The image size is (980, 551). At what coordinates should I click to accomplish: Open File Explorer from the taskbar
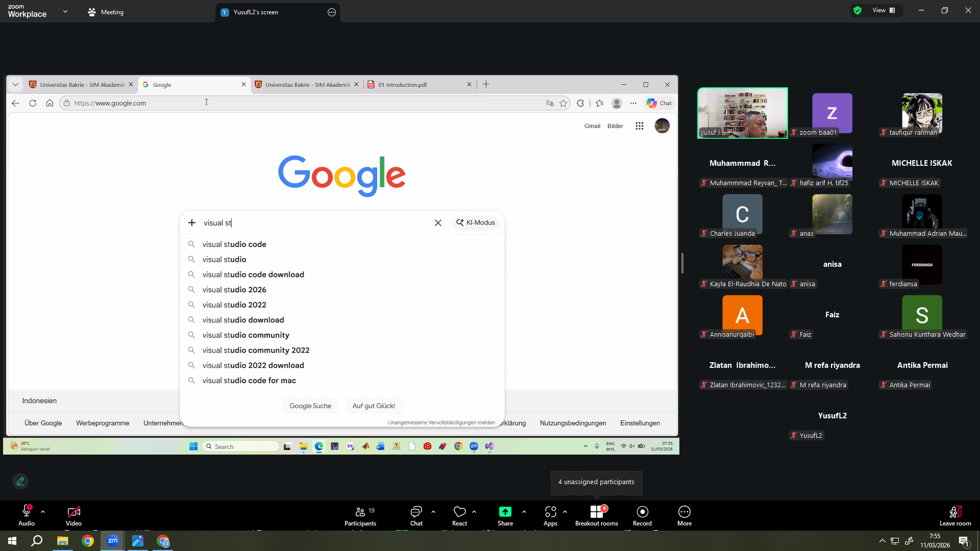pos(62,541)
